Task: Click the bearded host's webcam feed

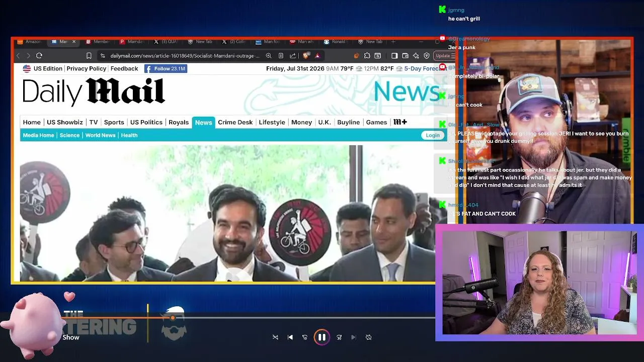Action: click(547, 131)
